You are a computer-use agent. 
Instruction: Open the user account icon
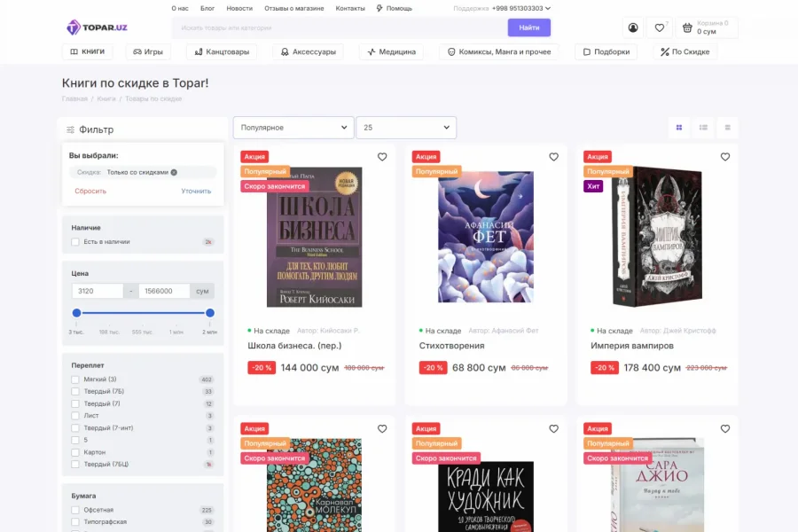632,27
